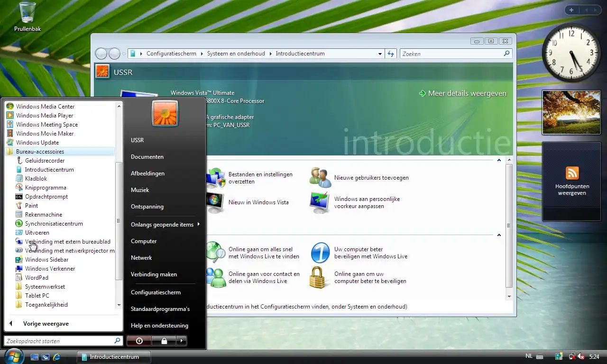The width and height of the screenshot is (607, 364).
Task: Launch Introductiecentrum from the accessories list
Action: (x=45, y=170)
